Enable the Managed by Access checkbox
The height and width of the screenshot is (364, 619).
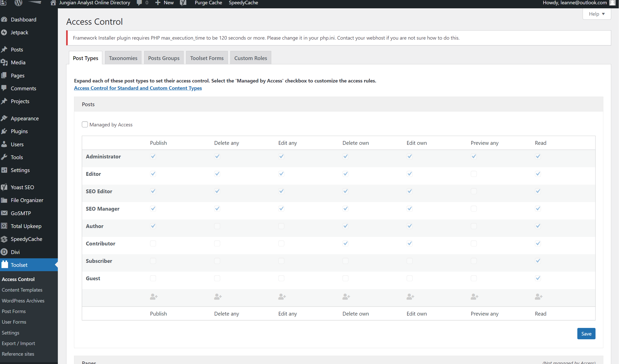coord(85,124)
